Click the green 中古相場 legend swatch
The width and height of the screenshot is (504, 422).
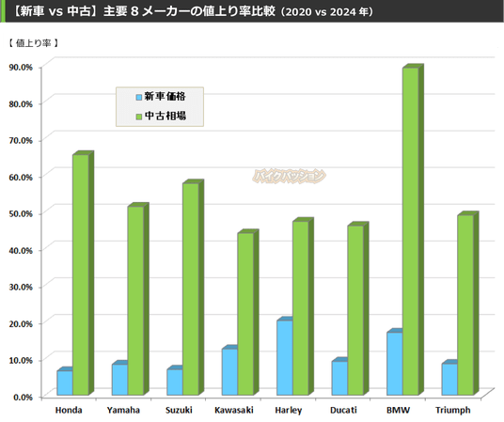click(139, 117)
